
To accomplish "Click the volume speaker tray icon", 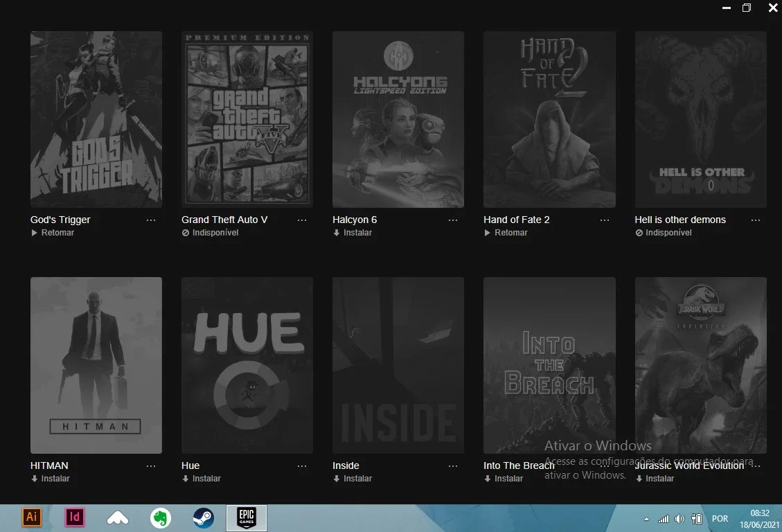I will tap(679, 519).
